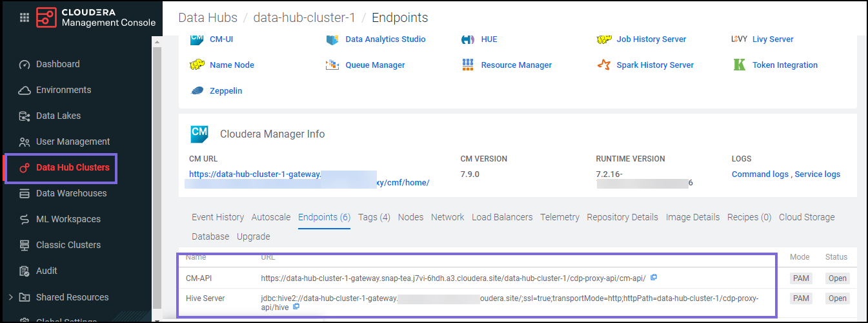Open Dashboard from the sidebar
Viewport: 868px width, 323px height.
(x=57, y=64)
